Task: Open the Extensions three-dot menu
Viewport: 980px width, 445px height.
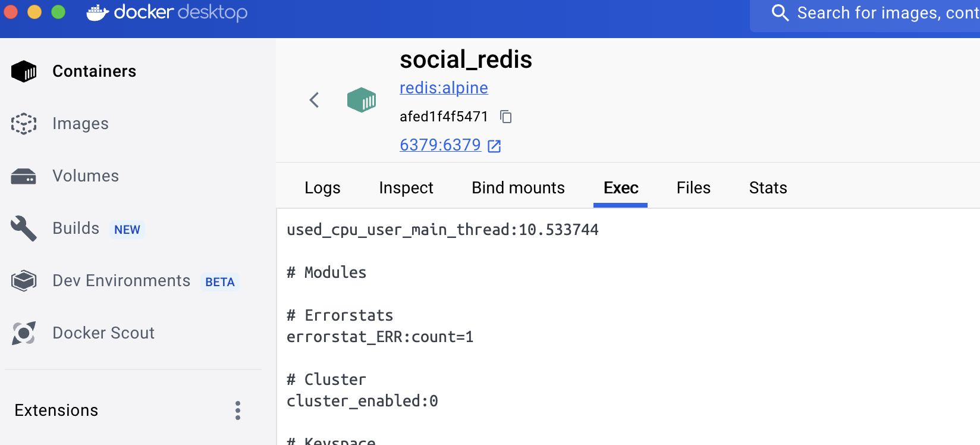Action: 238,410
